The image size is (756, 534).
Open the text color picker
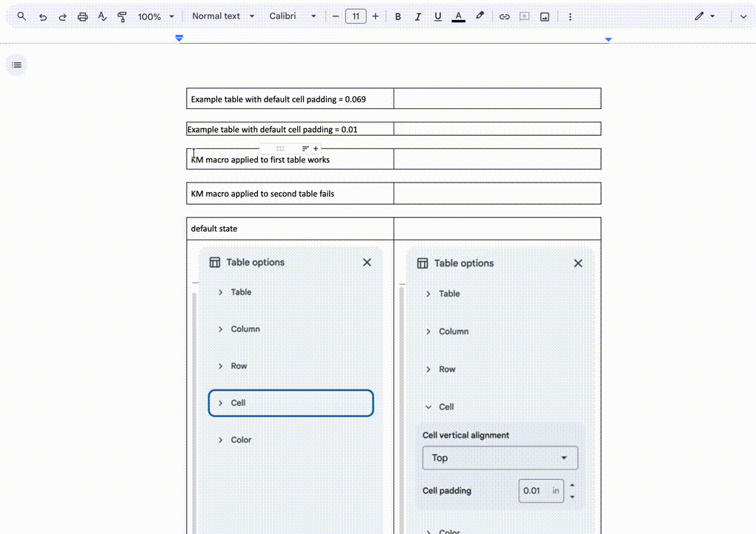(458, 16)
